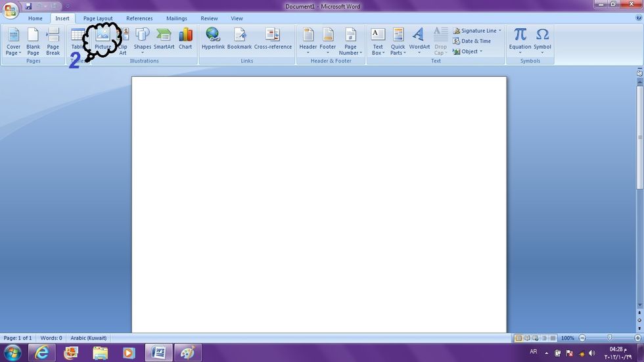Viewport: 644px width, 362px height.
Task: Click the zoom slider in status bar
Action: pos(609,338)
